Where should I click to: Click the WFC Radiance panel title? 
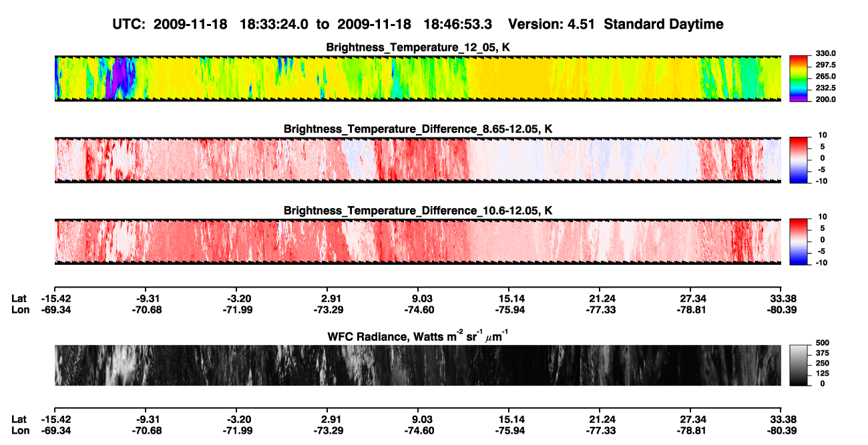pos(418,335)
